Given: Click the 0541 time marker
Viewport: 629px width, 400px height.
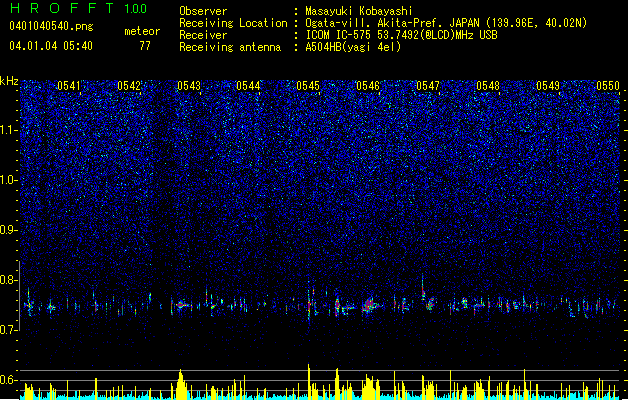Looking at the screenshot, I should pos(69,86).
